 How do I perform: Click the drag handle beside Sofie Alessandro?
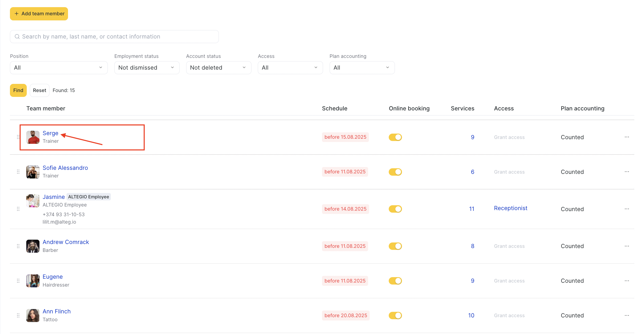point(18,172)
